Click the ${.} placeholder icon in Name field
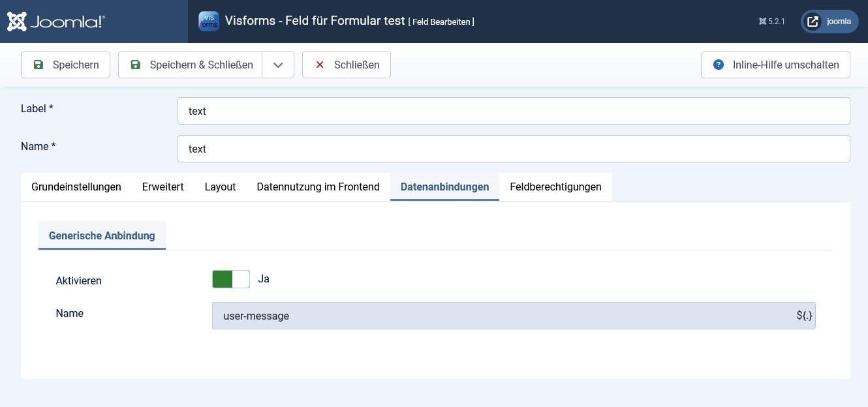 pos(804,316)
